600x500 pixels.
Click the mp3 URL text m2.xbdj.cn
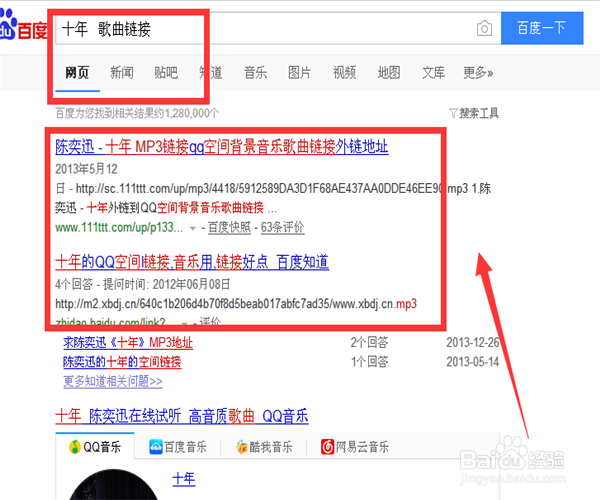point(236,304)
